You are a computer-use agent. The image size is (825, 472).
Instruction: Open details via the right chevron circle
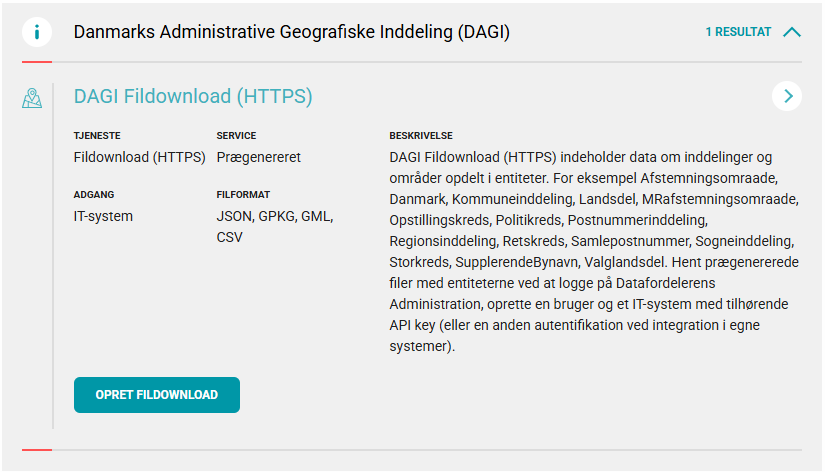pos(787,96)
